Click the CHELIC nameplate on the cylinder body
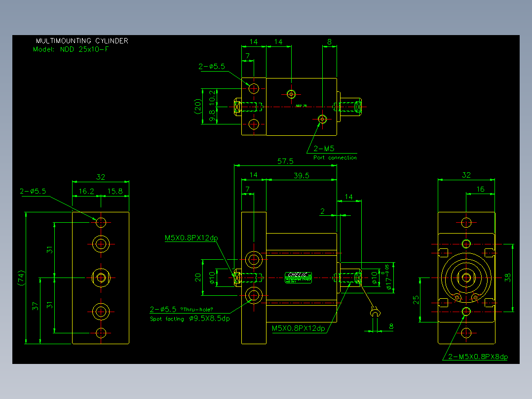This screenshot has height=399, width=532. pyautogui.click(x=298, y=278)
